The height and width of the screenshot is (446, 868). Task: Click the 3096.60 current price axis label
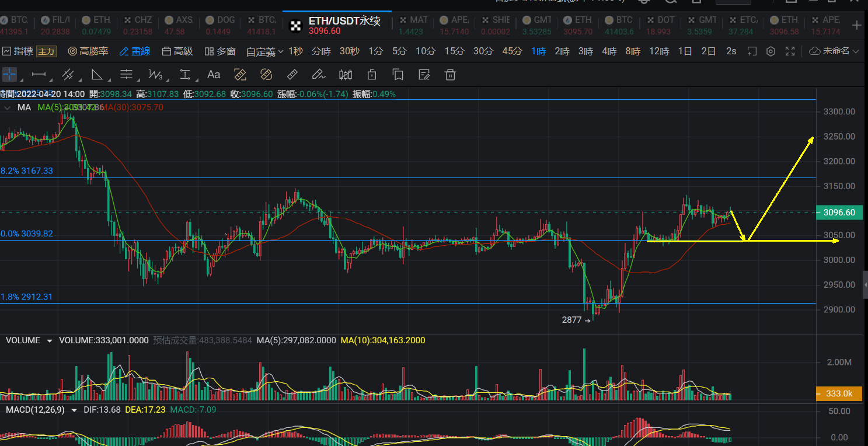point(839,212)
